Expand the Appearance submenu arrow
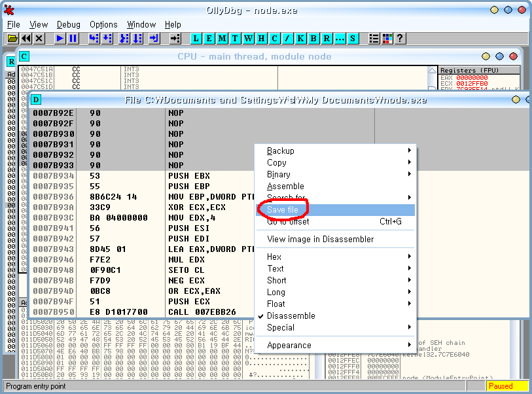Image resolution: width=532 pixels, height=394 pixels. (x=410, y=345)
